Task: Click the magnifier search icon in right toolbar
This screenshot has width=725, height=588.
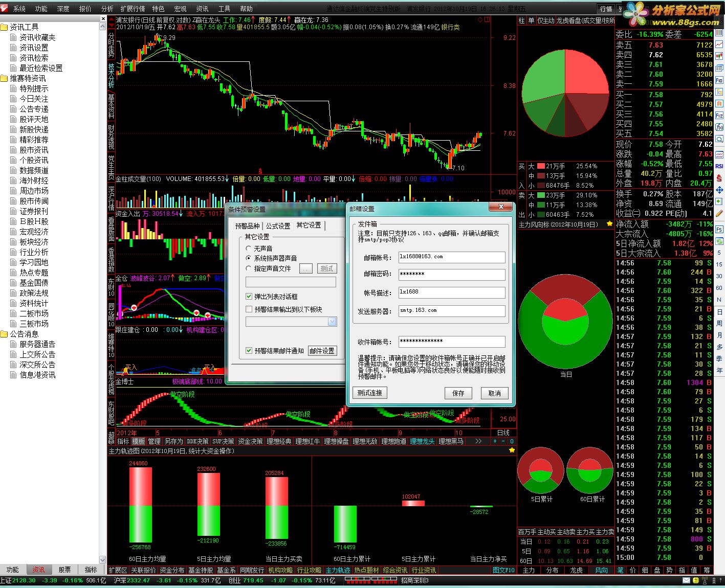Action: pos(719,139)
